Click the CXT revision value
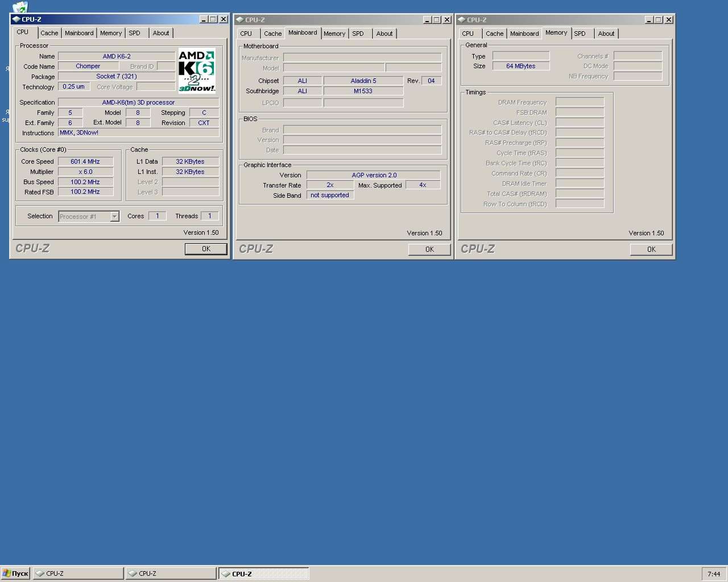This screenshot has height=582, width=728. 204,123
